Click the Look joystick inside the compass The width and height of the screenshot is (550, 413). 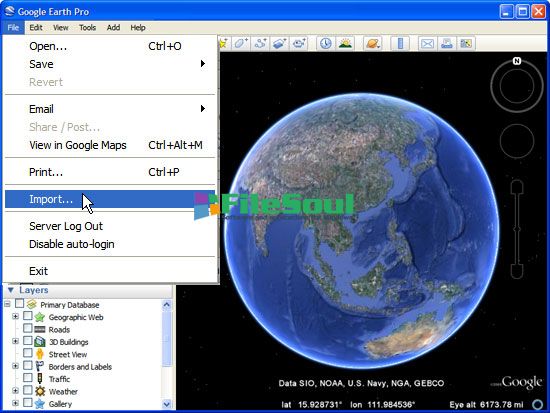coord(517,86)
